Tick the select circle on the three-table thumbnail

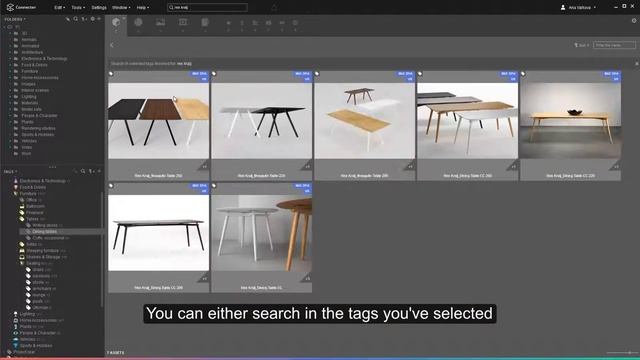coord(111,74)
